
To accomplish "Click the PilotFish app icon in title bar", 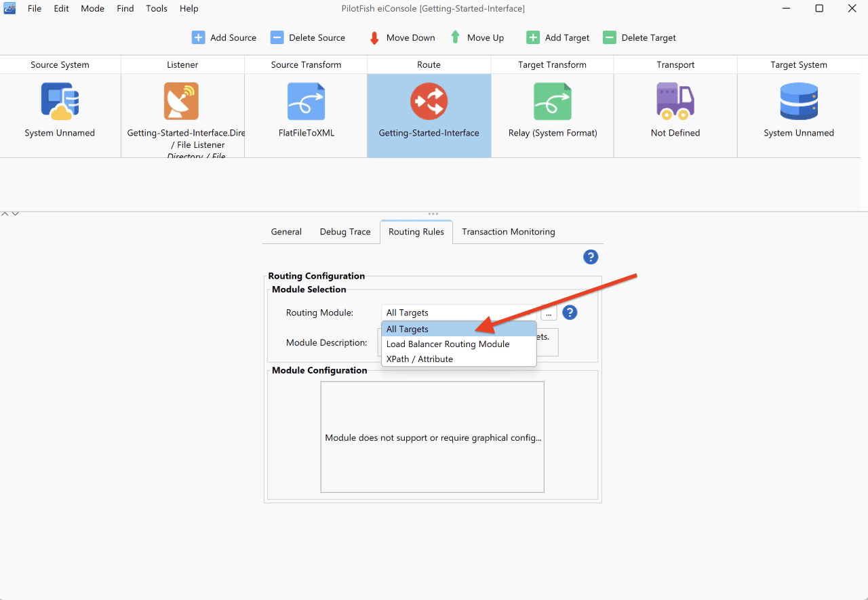I will 9,8.
